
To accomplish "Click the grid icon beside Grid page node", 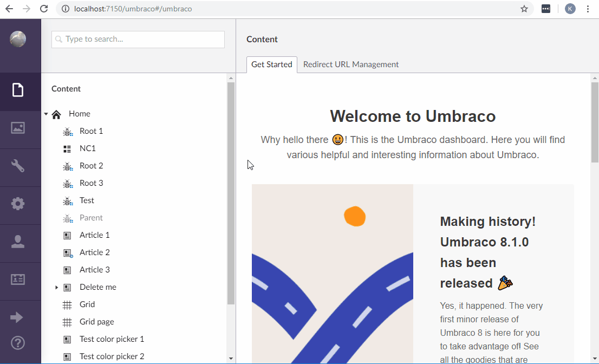I will 68,321.
